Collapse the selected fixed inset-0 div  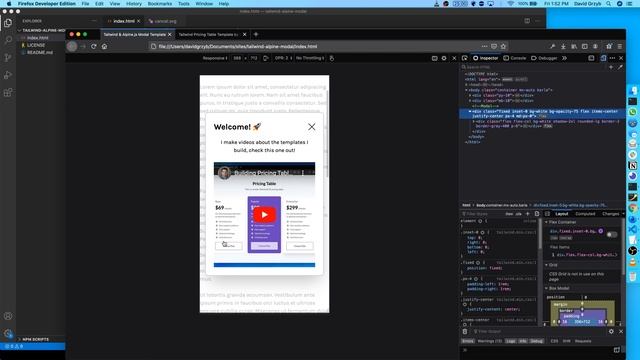click(470, 111)
